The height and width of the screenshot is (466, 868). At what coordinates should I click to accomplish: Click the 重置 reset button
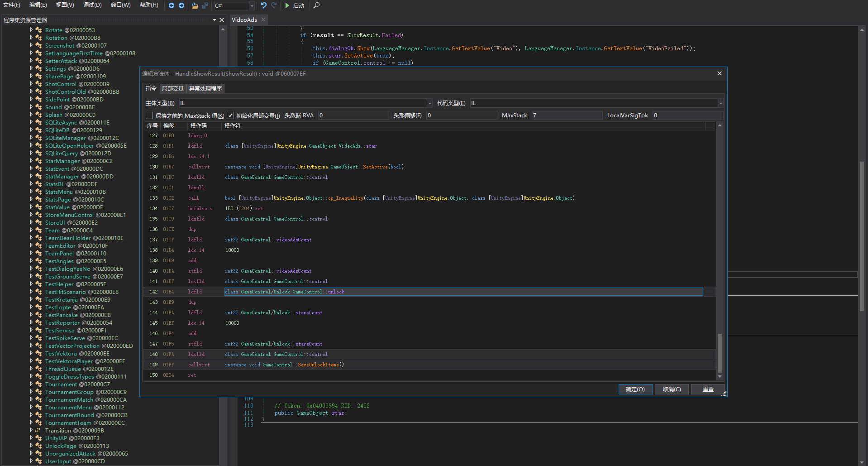(707, 389)
